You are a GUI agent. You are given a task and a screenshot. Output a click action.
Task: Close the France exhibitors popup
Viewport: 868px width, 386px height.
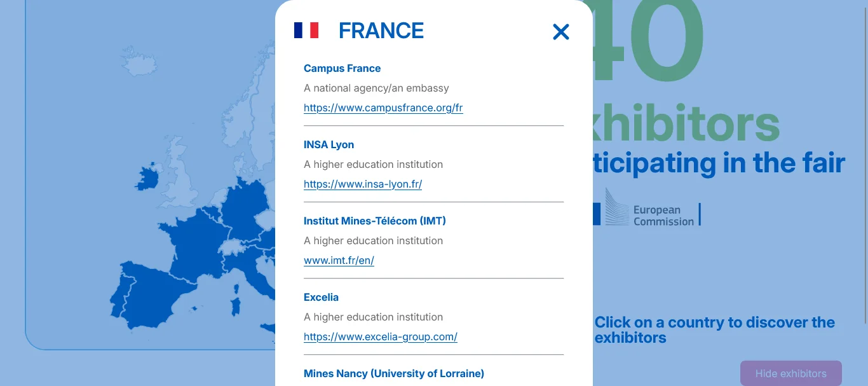click(560, 32)
